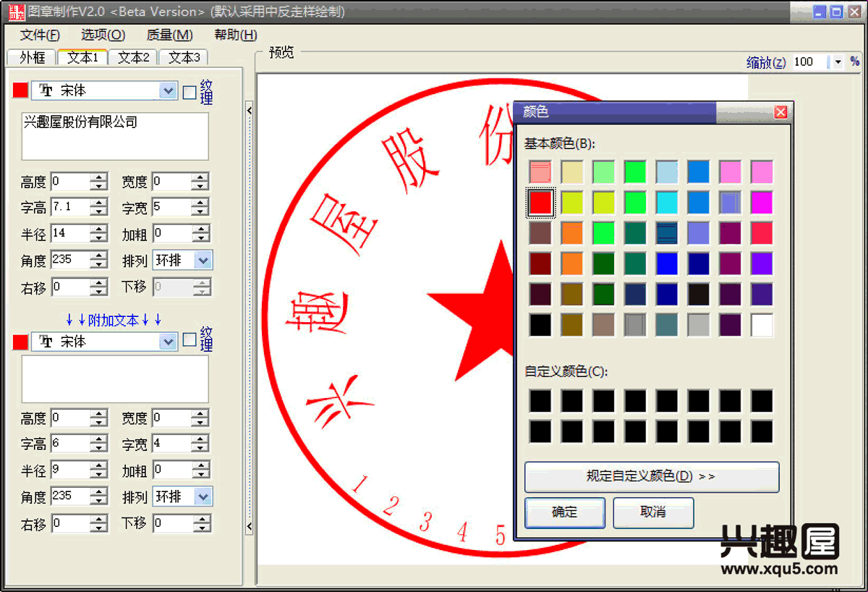This screenshot has height=592, width=868.
Task: Select the white swatch in basic colors
Action: click(761, 325)
